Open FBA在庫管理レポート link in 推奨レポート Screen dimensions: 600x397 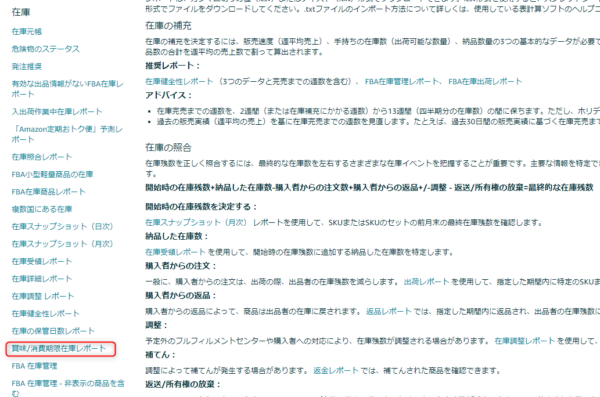point(402,82)
